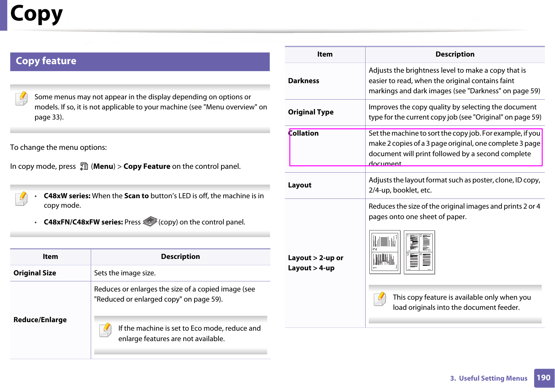Open the 4-up layout illustration thumbnail
The width and height of the screenshot is (555, 392).
[x=419, y=252]
